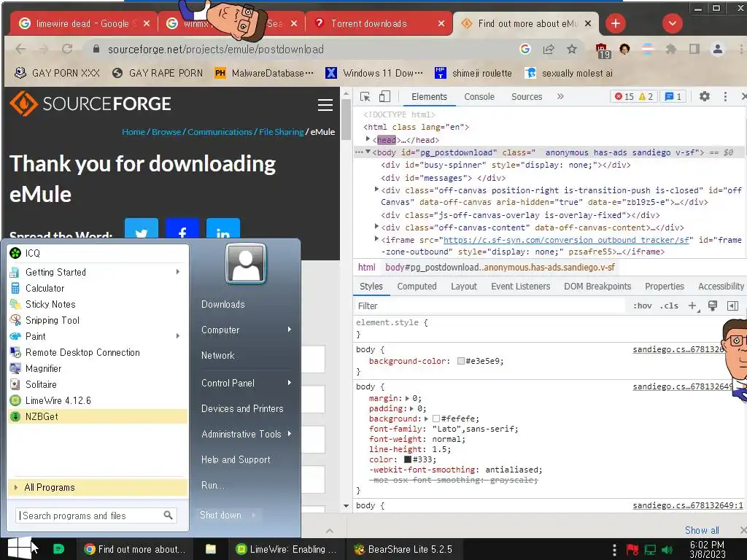
Task: Click Show all in downloads bar
Action: click(x=702, y=530)
